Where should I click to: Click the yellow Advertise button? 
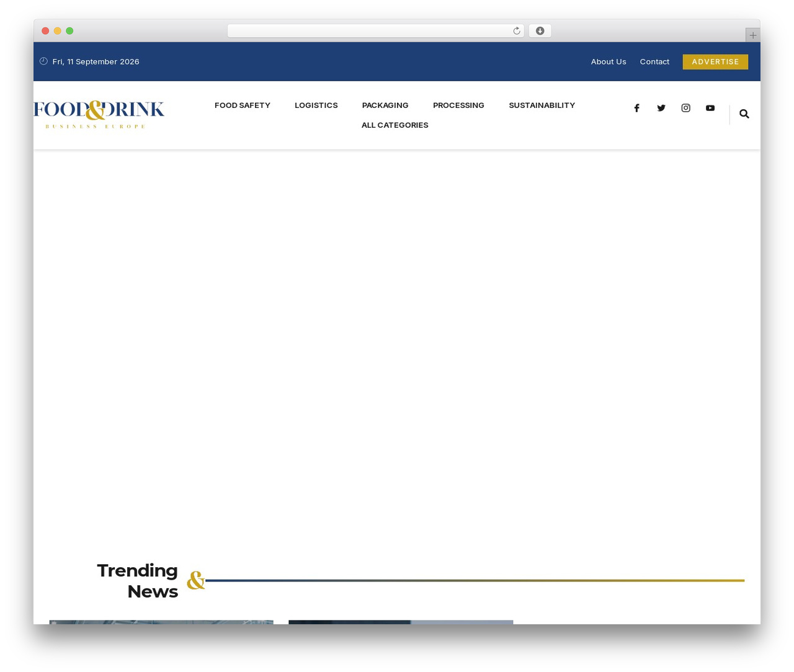(x=715, y=62)
